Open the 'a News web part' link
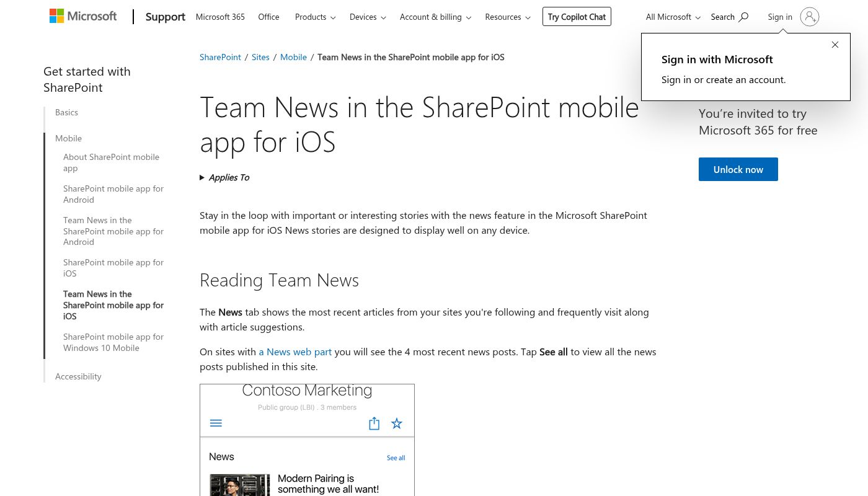This screenshot has width=868, height=496. 295,352
